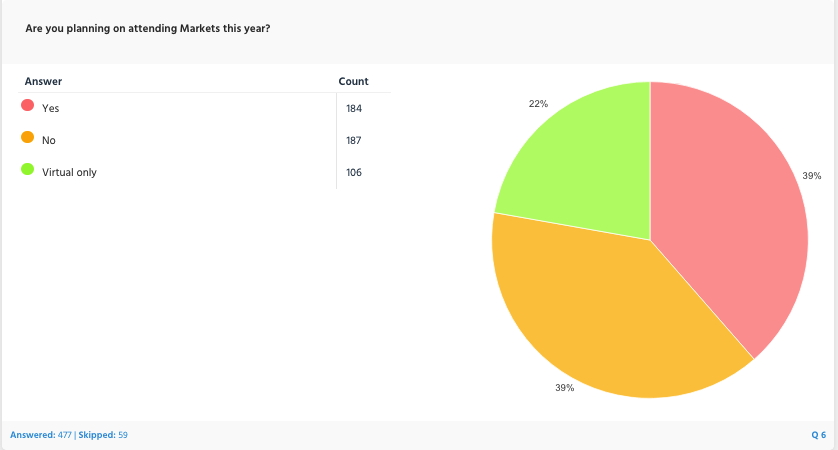Click the No count value 187

point(353,140)
